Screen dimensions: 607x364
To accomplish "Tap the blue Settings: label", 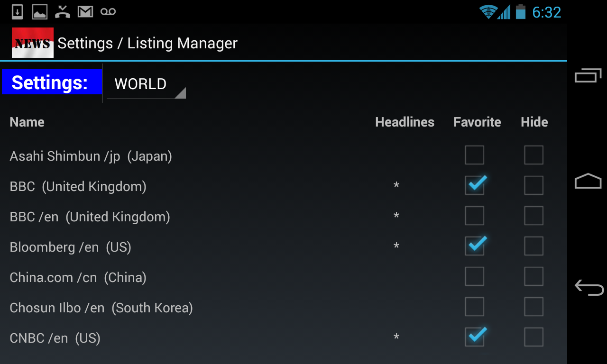I will [52, 82].
